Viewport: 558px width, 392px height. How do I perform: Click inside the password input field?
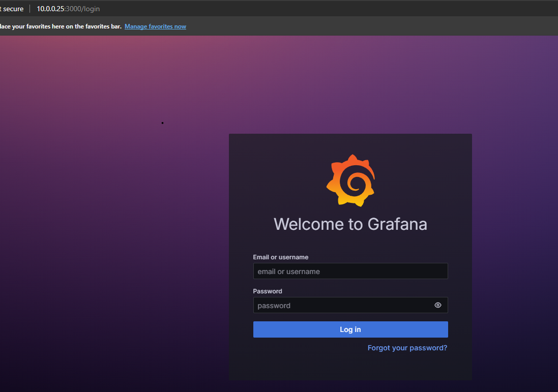tap(341, 305)
